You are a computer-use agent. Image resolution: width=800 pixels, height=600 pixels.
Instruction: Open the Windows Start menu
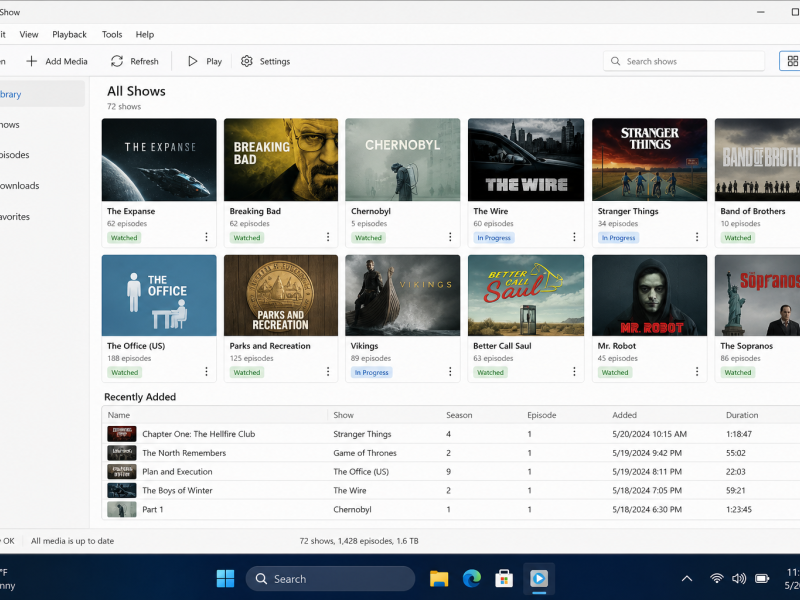pyautogui.click(x=225, y=579)
